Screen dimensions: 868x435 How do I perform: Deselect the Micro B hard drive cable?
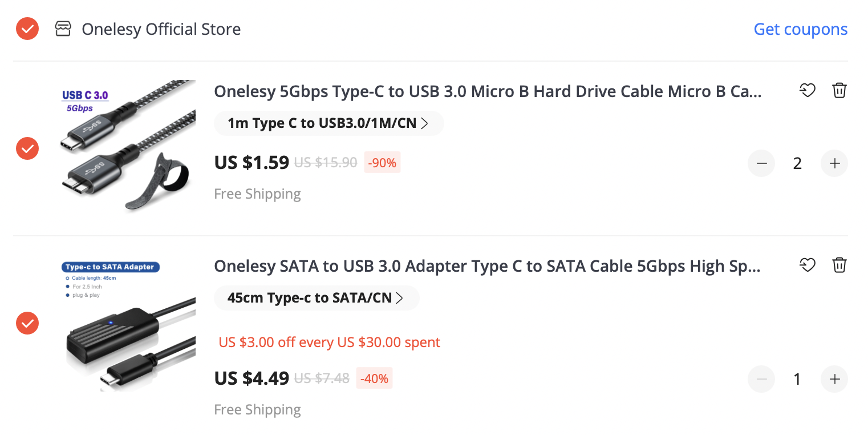point(27,148)
